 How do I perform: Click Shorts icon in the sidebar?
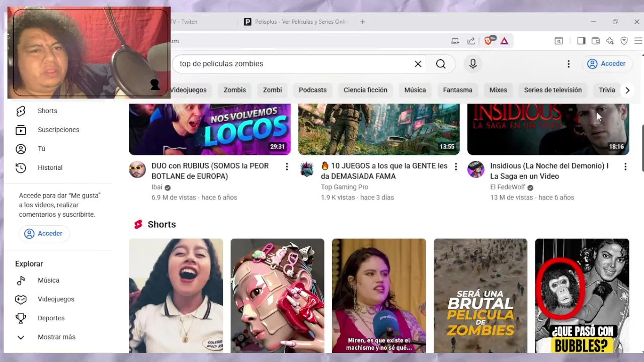click(x=21, y=111)
